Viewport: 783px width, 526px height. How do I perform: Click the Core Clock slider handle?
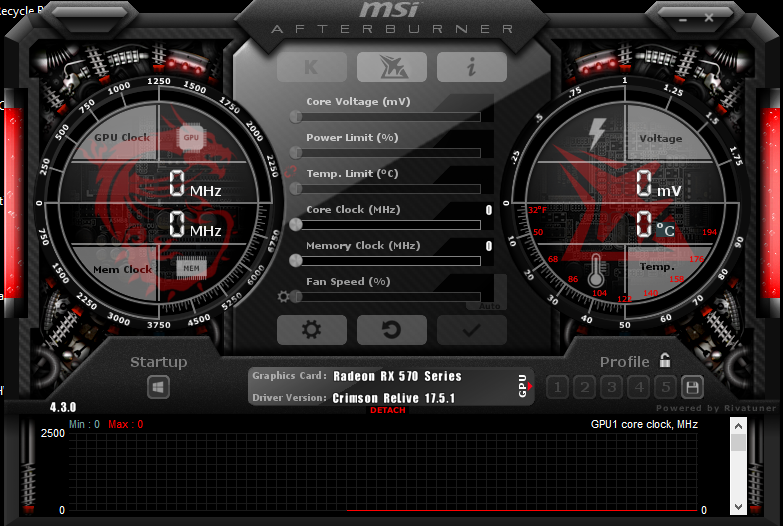pyautogui.click(x=296, y=225)
